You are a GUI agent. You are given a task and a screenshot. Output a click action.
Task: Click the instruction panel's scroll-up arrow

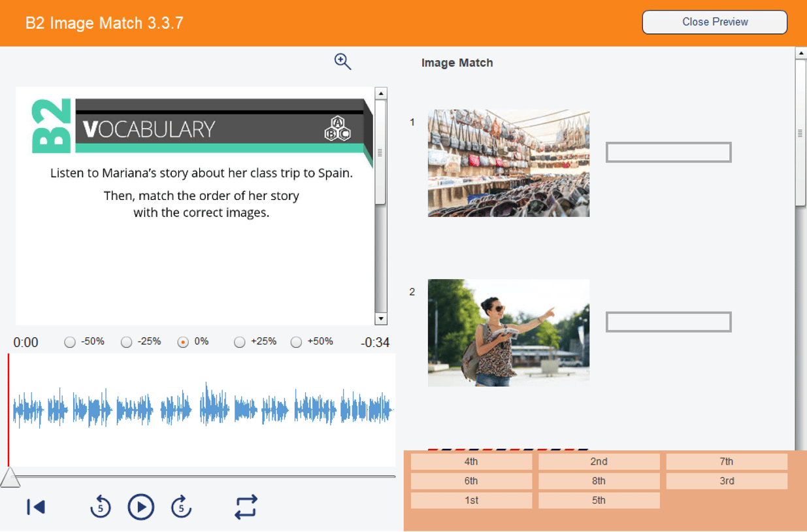(380, 92)
